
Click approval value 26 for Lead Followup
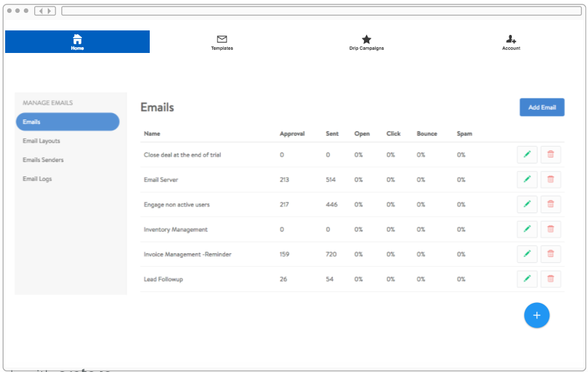click(x=283, y=279)
